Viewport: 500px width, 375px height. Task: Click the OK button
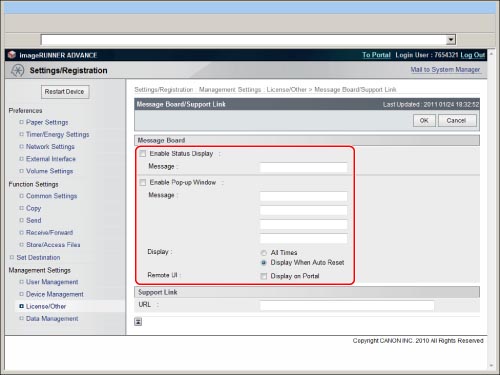[424, 121]
